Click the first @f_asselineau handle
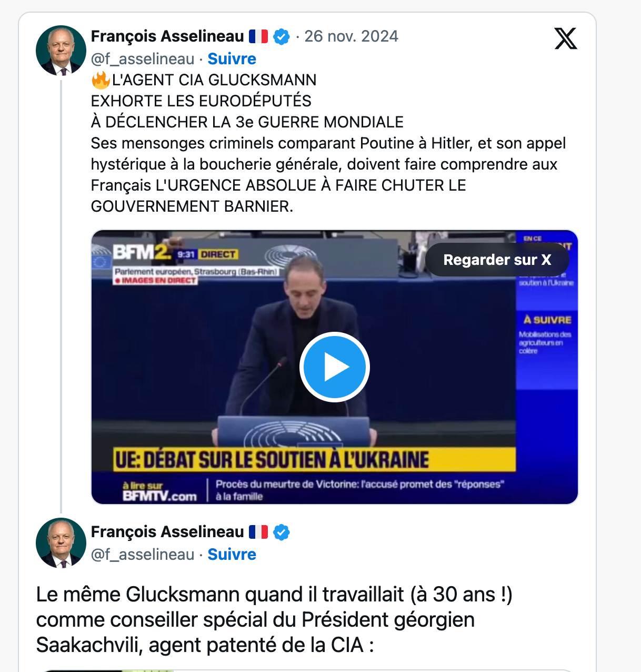Image resolution: width=641 pixels, height=672 pixels. pos(143,58)
